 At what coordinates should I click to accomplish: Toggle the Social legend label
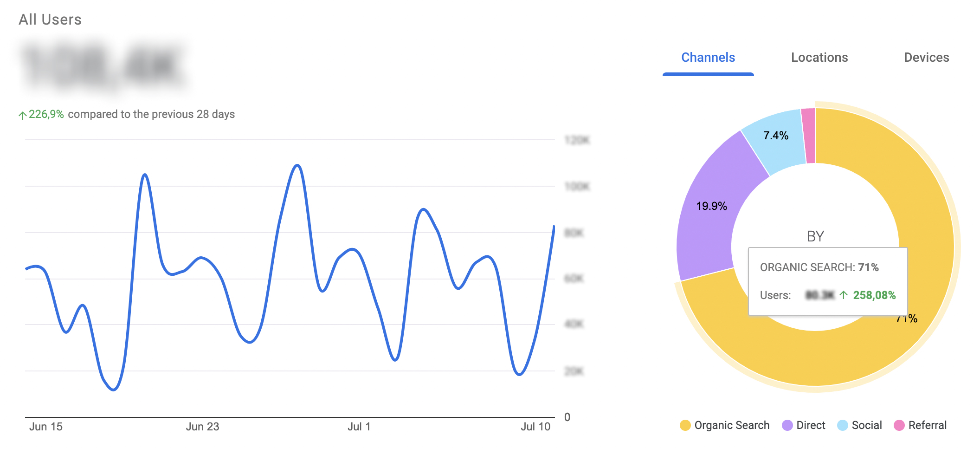tap(866, 425)
